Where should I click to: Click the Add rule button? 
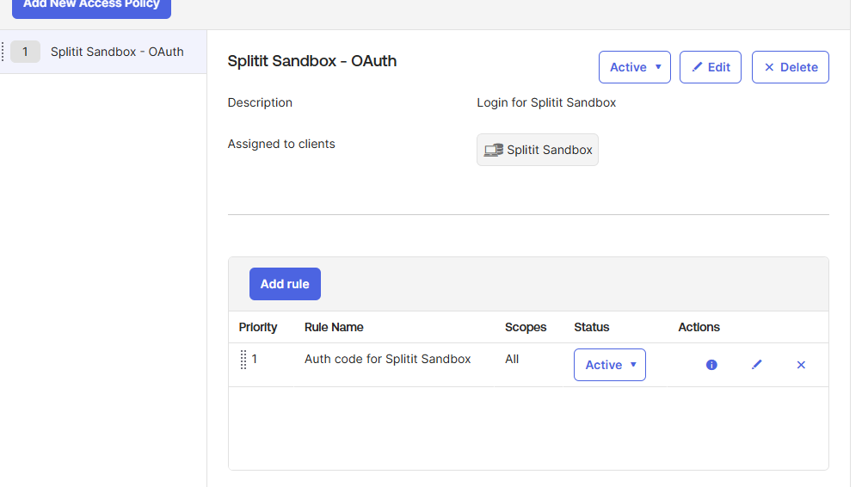pos(285,284)
